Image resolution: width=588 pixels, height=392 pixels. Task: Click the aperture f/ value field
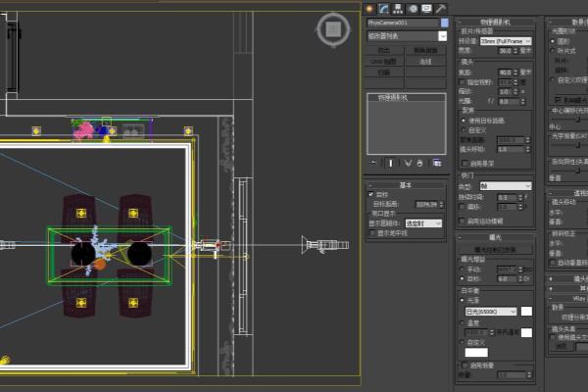[x=507, y=101]
